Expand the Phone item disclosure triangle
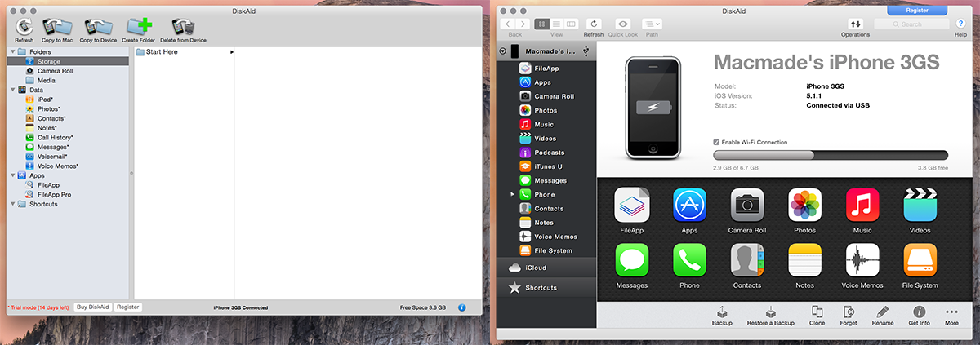This screenshot has width=980, height=345. coord(513,194)
